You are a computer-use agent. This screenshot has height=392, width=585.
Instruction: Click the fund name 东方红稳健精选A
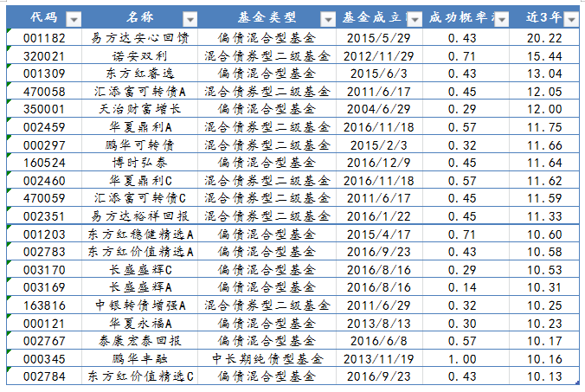[140, 234]
